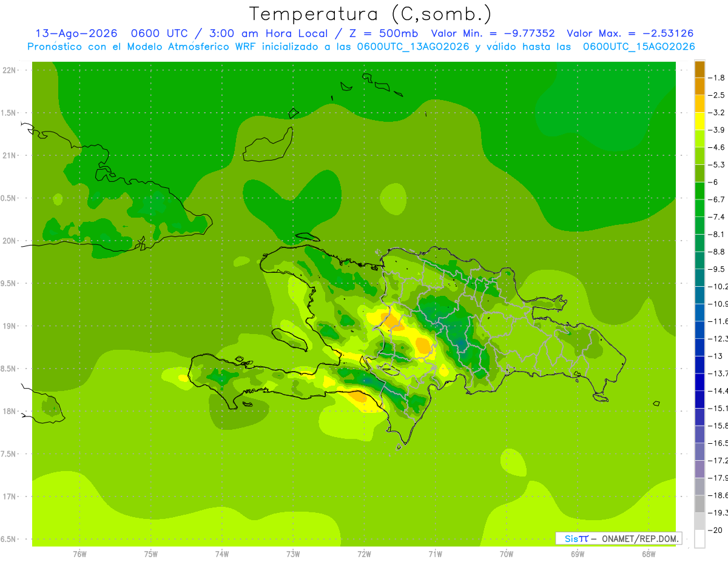
Task: Click the '68W' longitude label
Action: [x=648, y=554]
